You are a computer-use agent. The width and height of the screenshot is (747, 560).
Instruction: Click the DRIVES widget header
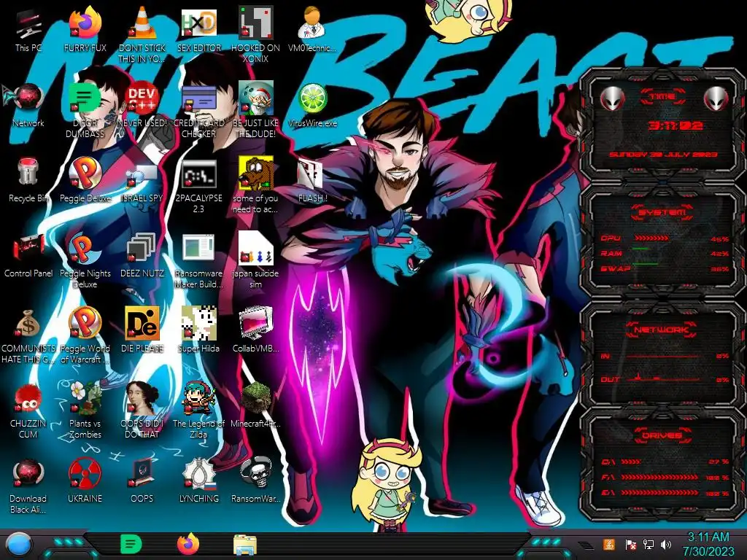pyautogui.click(x=662, y=435)
